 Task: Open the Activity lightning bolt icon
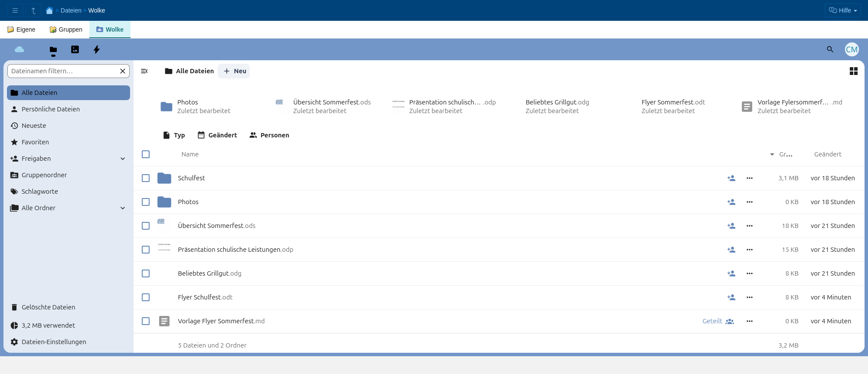(x=97, y=49)
